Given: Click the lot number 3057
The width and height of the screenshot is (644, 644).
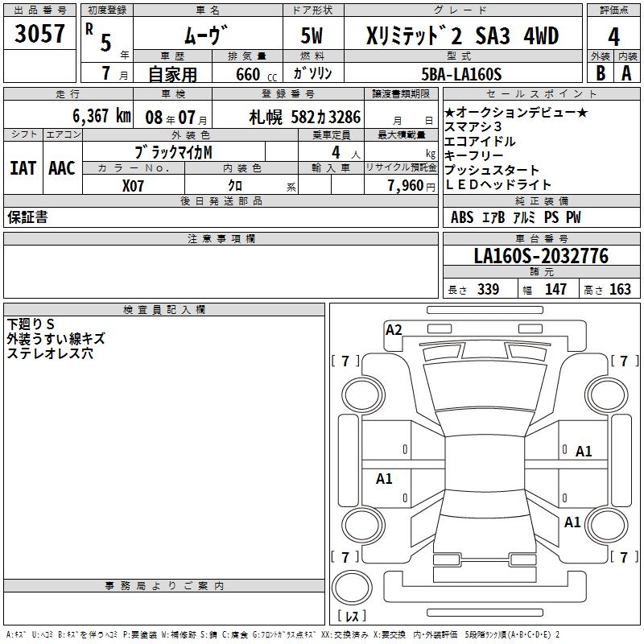Looking at the screenshot, I should 39,34.
